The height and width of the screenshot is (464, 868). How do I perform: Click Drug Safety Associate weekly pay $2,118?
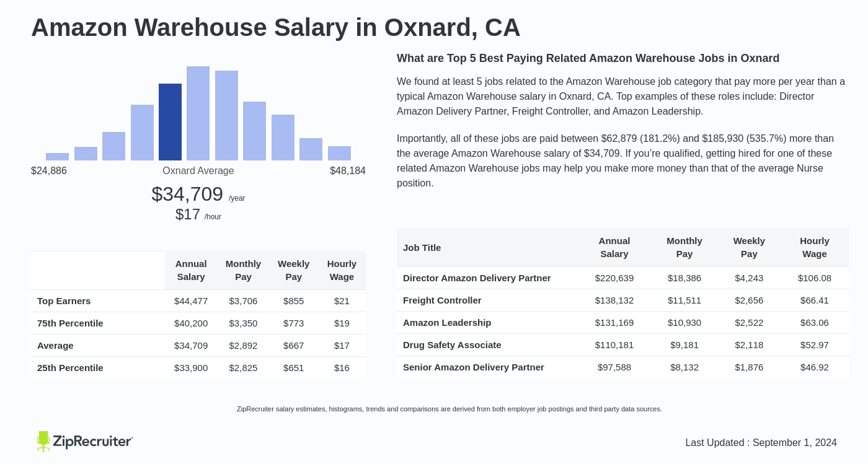pos(749,345)
